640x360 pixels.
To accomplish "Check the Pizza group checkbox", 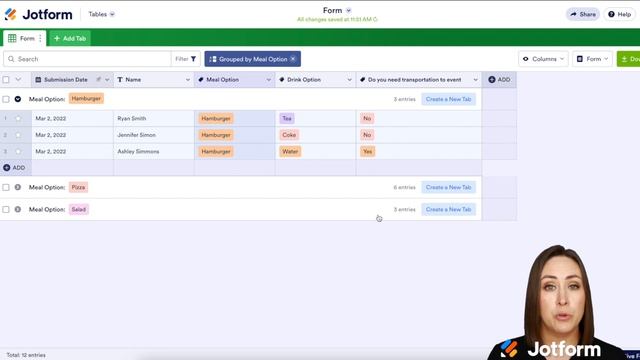I will click(x=6, y=187).
